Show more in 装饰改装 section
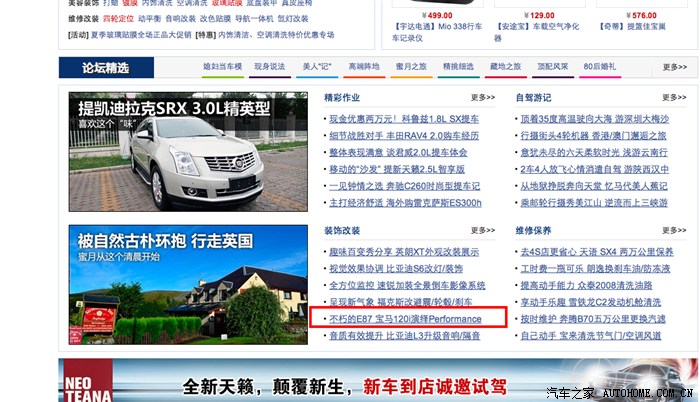The height and width of the screenshot is (402, 700). [483, 230]
